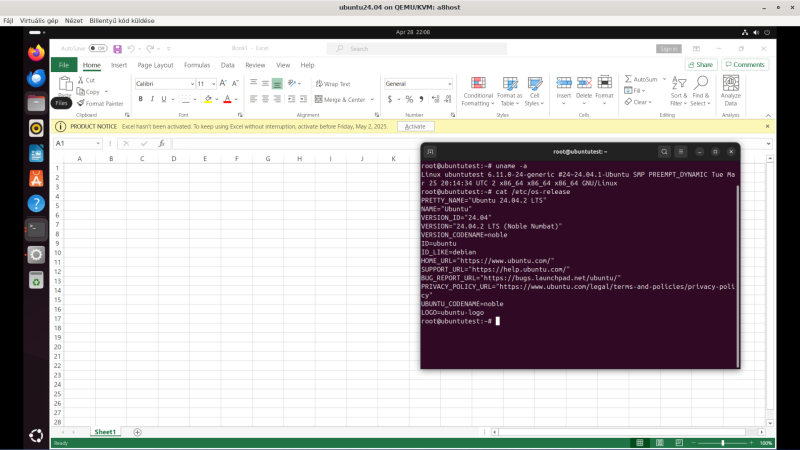Open the font size dropdown
800x450 pixels.
213,84
